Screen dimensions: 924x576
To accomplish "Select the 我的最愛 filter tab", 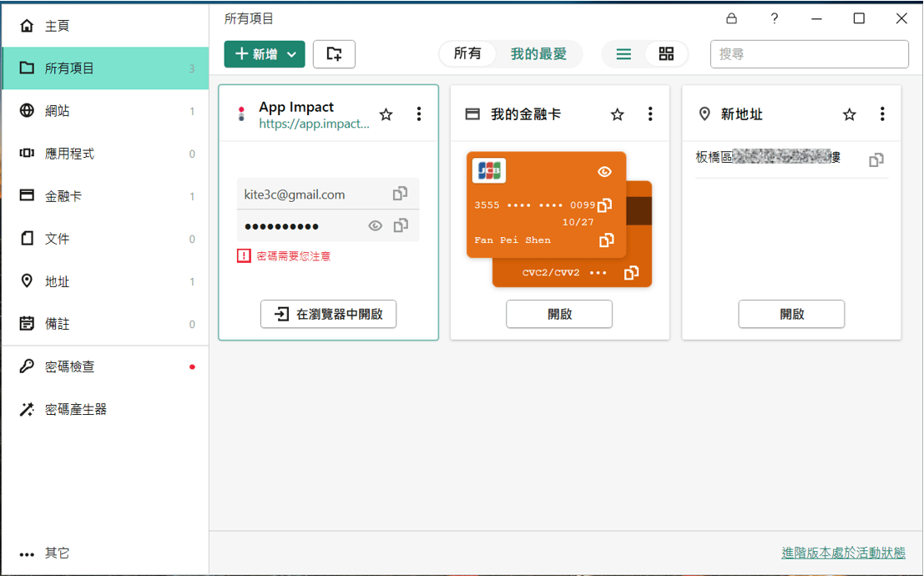I will point(538,54).
